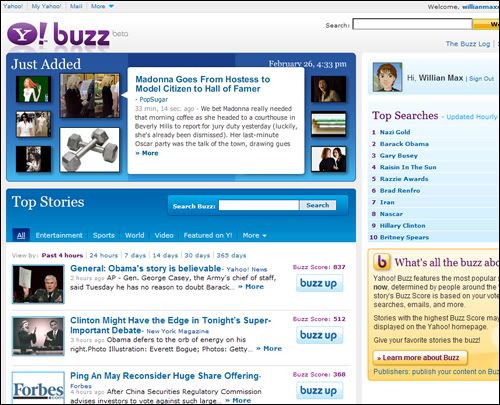Click the Yahoo! link in top bar

(13, 6)
